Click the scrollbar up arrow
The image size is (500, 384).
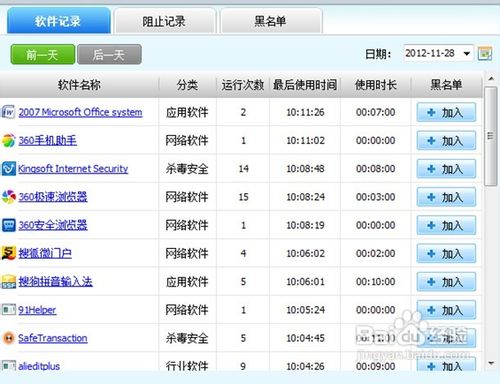(491, 79)
